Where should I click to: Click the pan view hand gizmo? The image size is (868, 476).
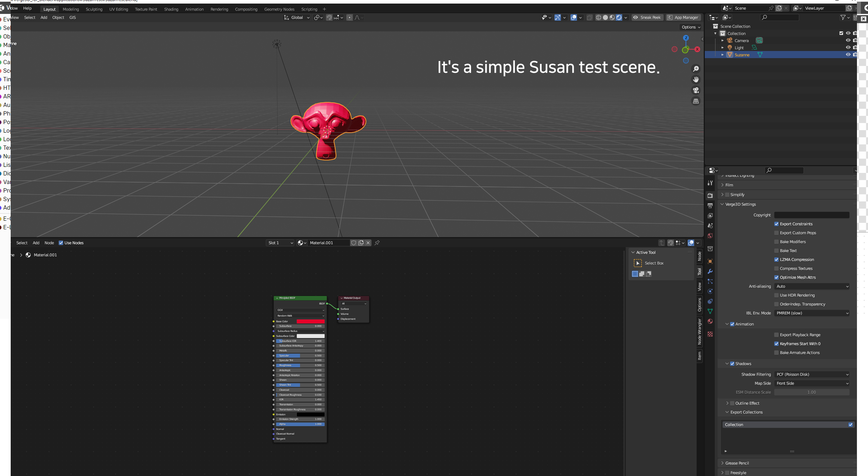point(696,80)
